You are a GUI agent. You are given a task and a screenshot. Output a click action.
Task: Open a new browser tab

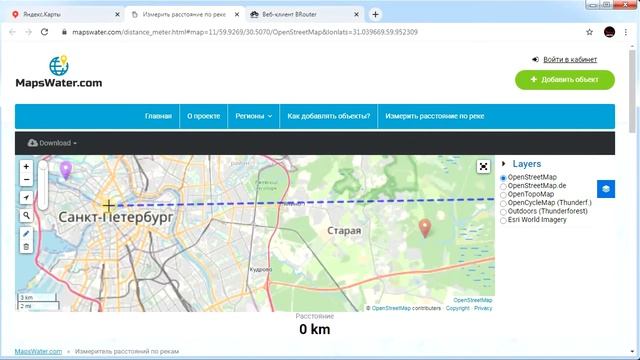[375, 15]
